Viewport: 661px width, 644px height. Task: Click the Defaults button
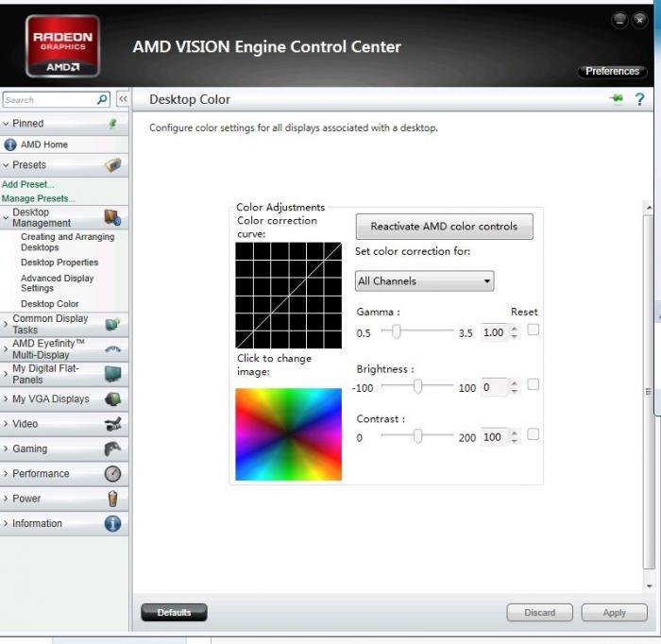point(174,613)
